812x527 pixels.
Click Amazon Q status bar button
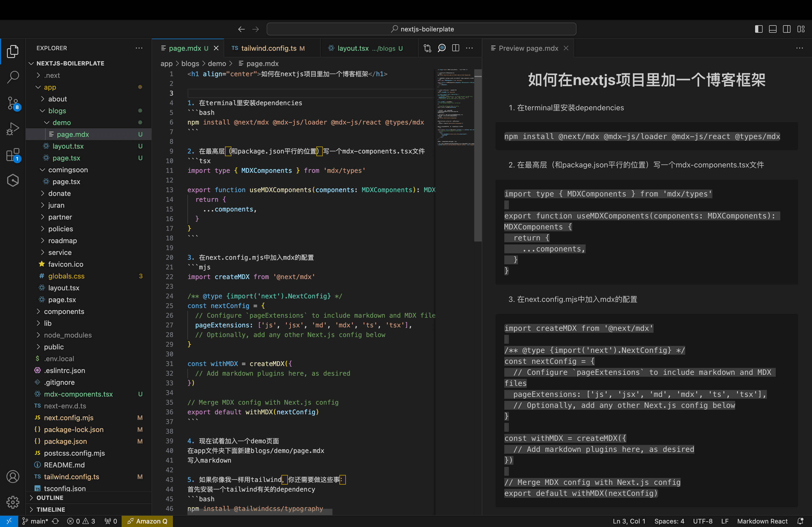[147, 521]
